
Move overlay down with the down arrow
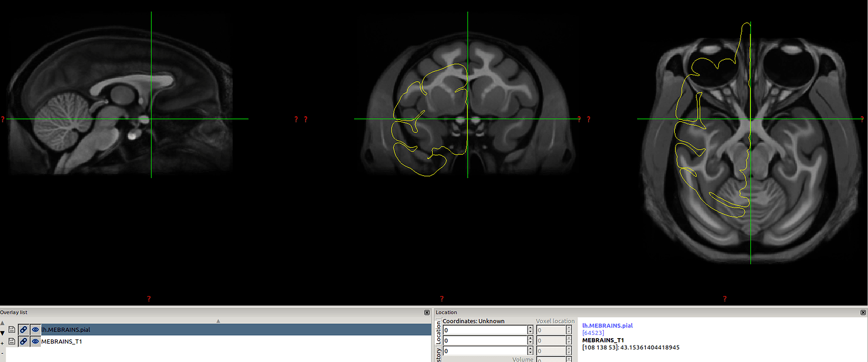(3, 333)
